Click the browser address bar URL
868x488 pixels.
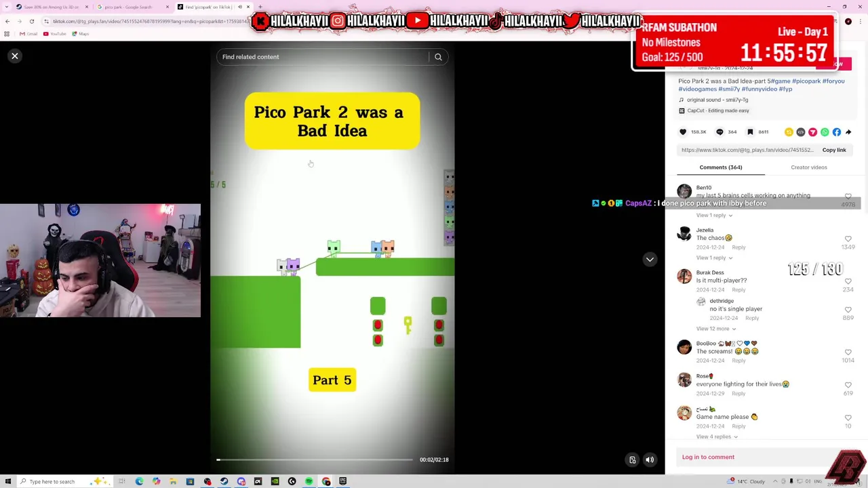(151, 21)
